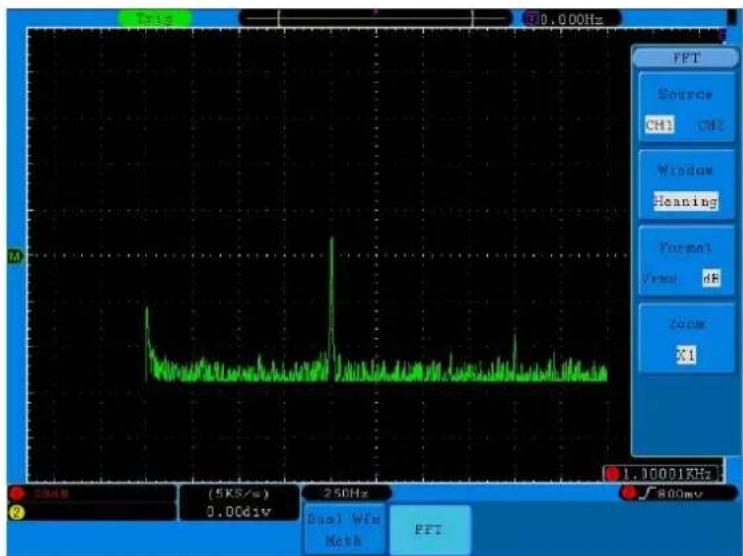Image resolution: width=743 pixels, height=556 pixels.
Task: Click the 250Hz per division readout
Action: click(346, 493)
